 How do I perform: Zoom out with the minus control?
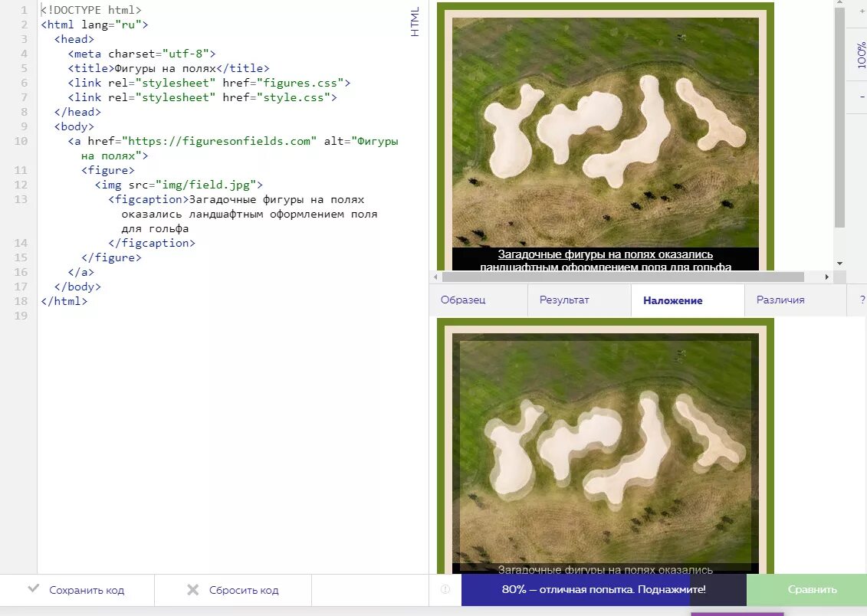pos(862,97)
